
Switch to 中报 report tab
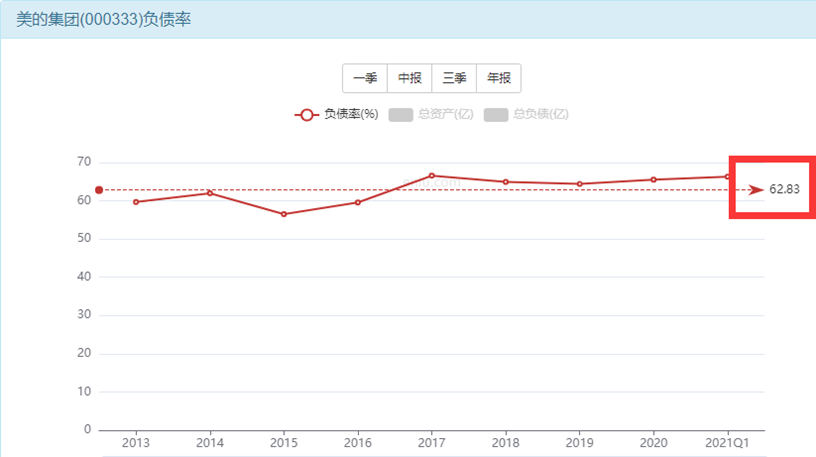(410, 79)
